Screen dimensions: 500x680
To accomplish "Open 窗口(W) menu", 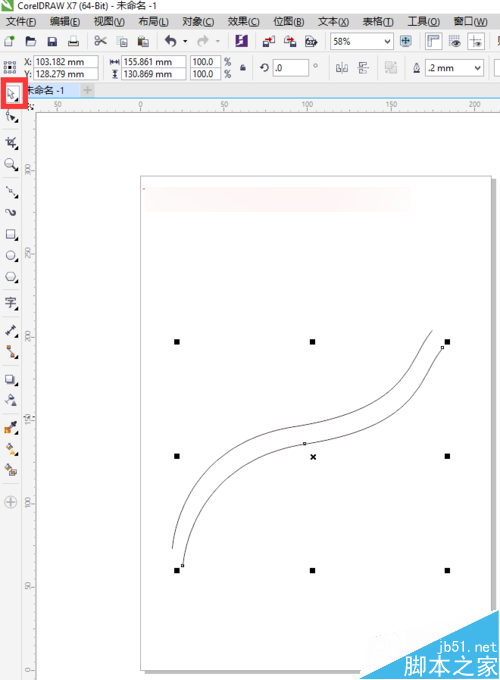I will (x=471, y=22).
